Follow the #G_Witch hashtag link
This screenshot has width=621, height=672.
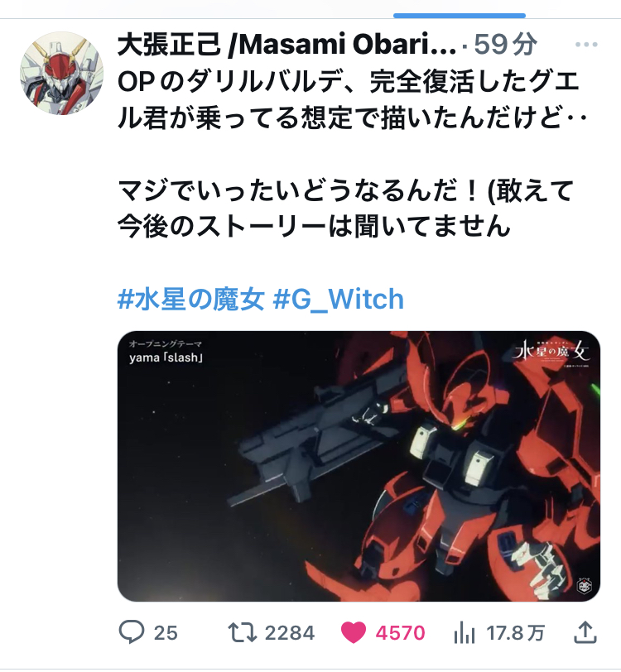tap(339, 299)
